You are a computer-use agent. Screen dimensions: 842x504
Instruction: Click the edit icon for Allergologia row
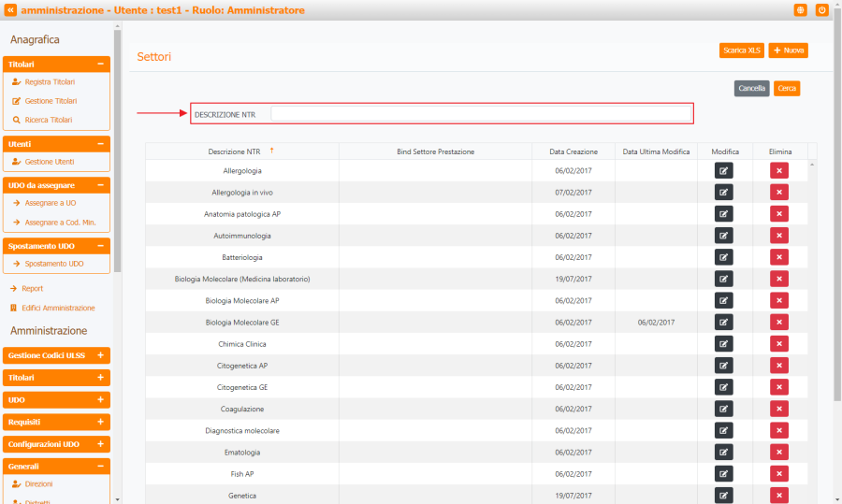724,170
